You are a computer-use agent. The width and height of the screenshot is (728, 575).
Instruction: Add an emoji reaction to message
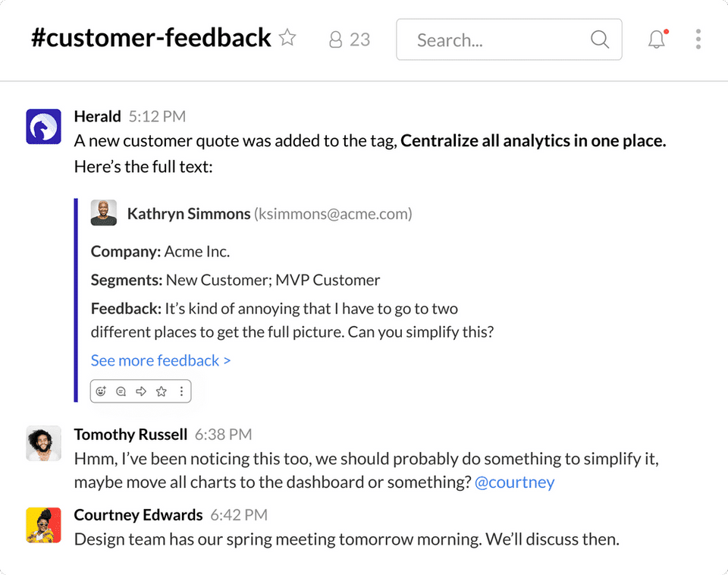pos(101,391)
